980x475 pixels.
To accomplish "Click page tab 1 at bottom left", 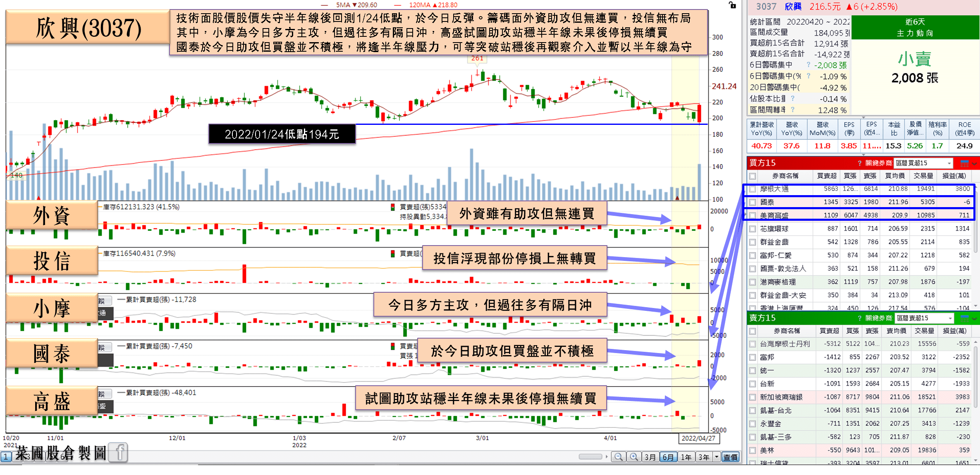I will pyautogui.click(x=6, y=457).
